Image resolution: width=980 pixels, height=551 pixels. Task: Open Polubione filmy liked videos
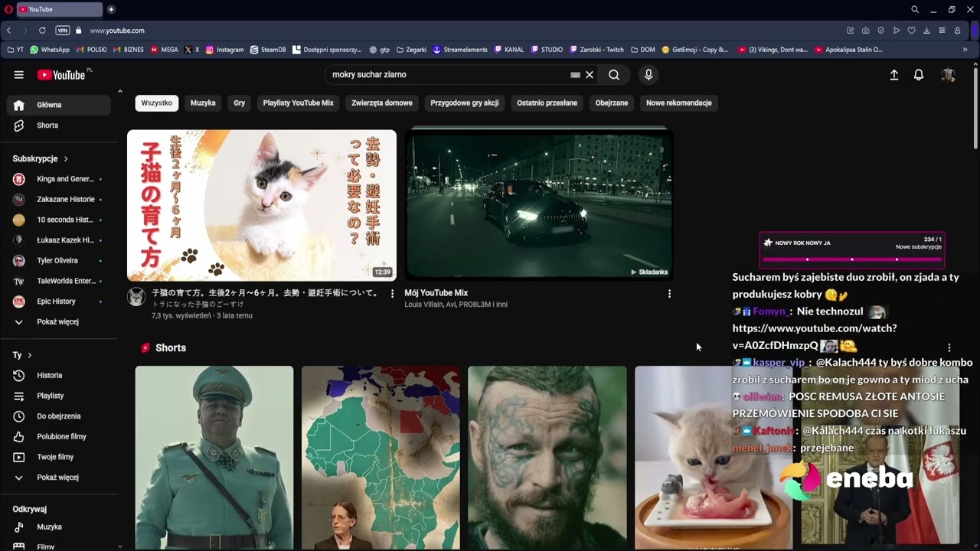coord(58,437)
